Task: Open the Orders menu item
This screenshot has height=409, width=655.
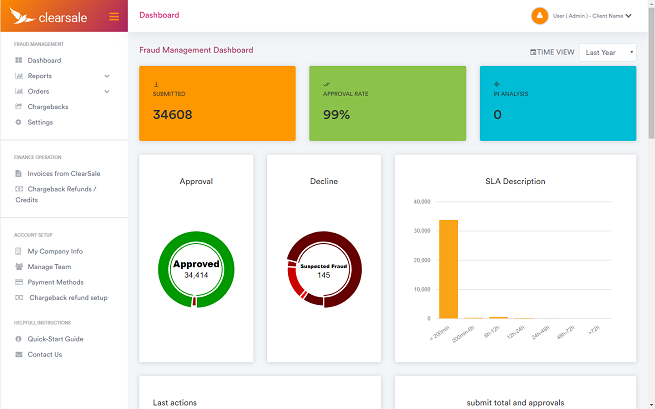Action: coord(38,91)
